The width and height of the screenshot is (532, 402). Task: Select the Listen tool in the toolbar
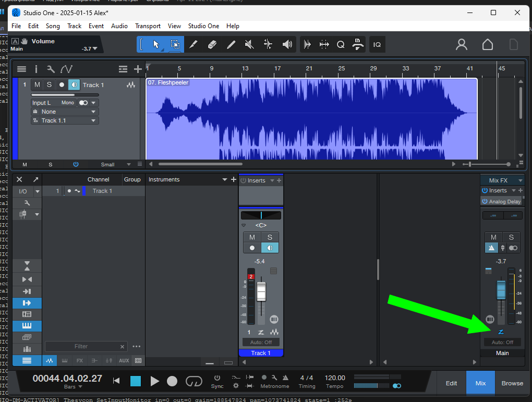pyautogui.click(x=287, y=44)
